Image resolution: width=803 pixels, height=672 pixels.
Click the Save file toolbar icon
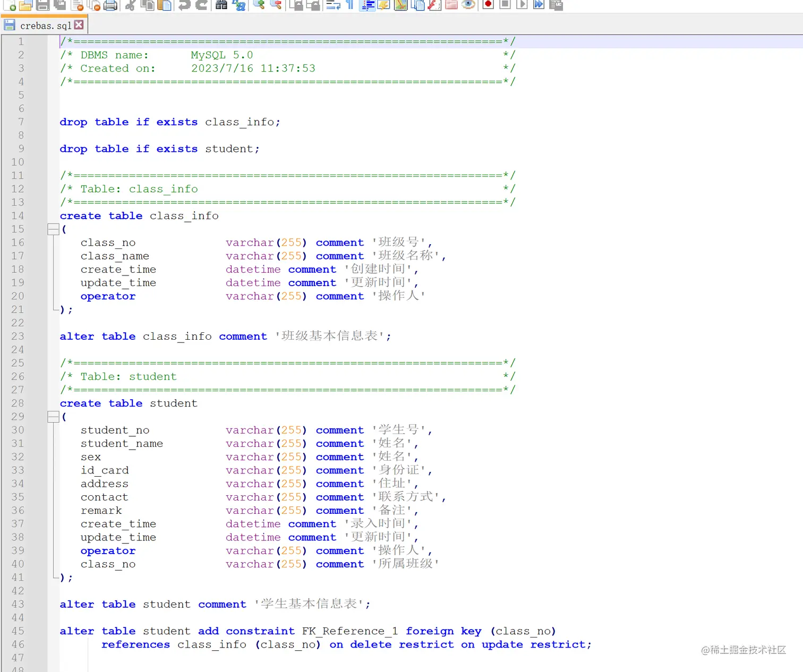point(43,5)
